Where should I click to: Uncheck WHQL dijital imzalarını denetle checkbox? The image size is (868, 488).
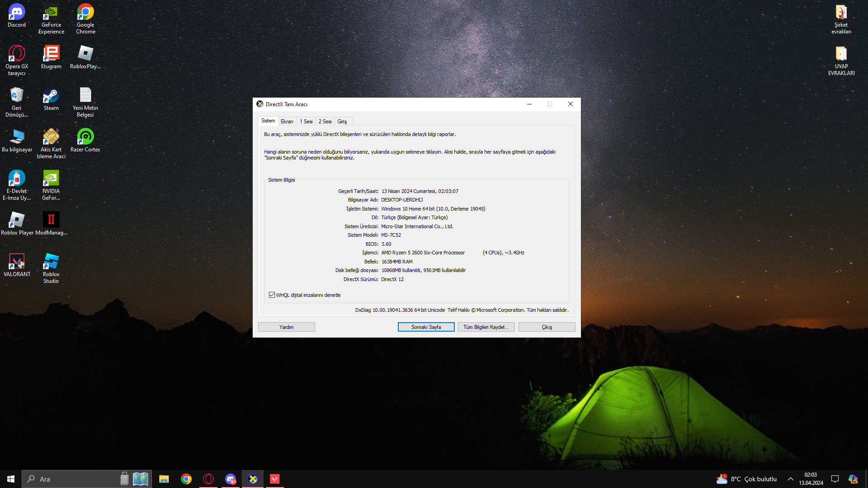tap(272, 295)
